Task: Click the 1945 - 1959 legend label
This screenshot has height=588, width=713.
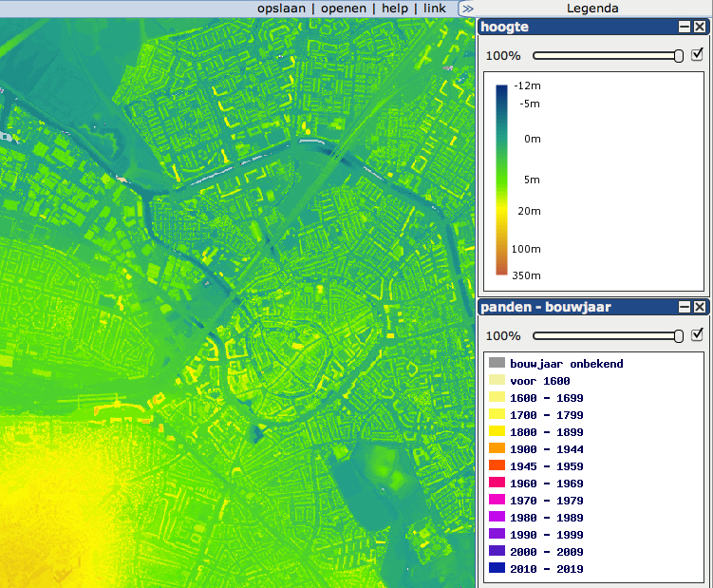Action: (x=547, y=466)
